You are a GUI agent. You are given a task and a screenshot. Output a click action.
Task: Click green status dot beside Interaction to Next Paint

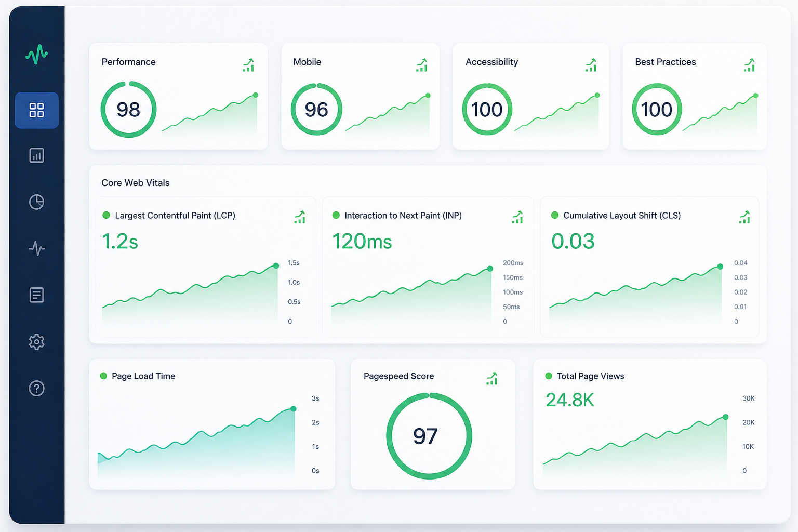click(x=336, y=215)
